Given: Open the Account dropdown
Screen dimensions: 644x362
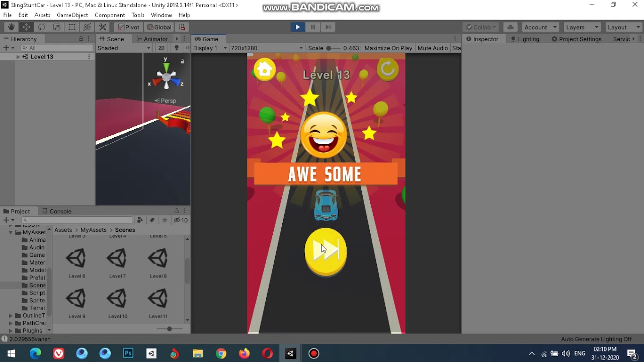Looking at the screenshot, I should click(540, 27).
